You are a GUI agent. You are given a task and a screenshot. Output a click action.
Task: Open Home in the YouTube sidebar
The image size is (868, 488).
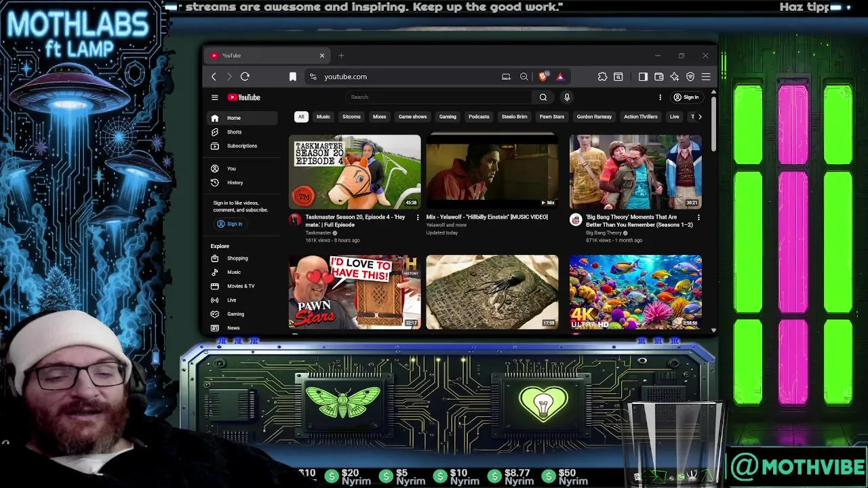242,118
